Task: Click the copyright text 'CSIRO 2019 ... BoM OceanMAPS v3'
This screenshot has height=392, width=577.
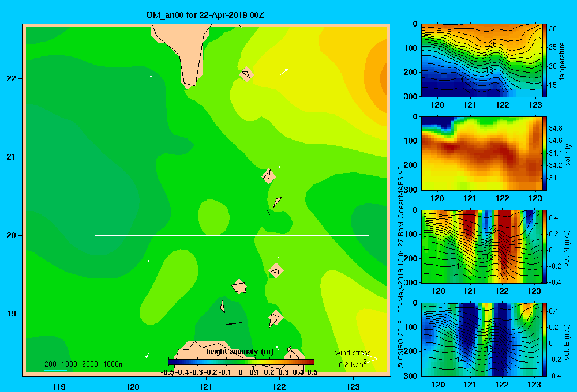Action: pyautogui.click(x=401, y=267)
